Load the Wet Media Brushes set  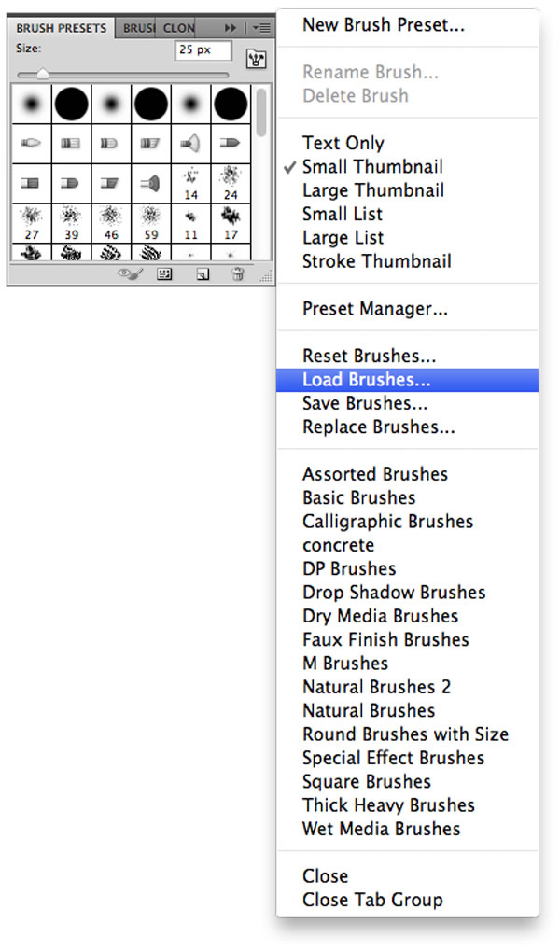(x=381, y=829)
